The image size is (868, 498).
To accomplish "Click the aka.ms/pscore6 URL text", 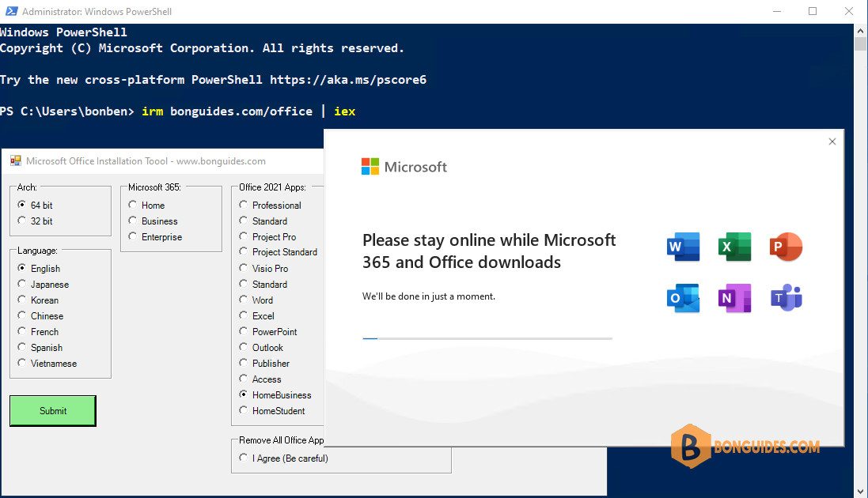I will click(348, 80).
